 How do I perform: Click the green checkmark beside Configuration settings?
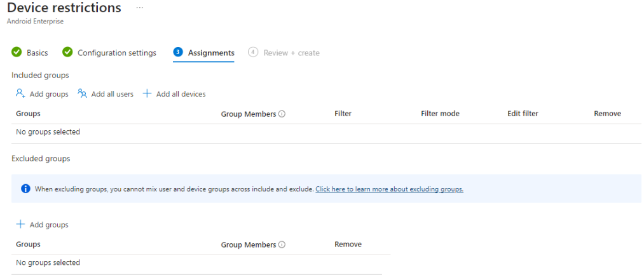[x=67, y=52]
